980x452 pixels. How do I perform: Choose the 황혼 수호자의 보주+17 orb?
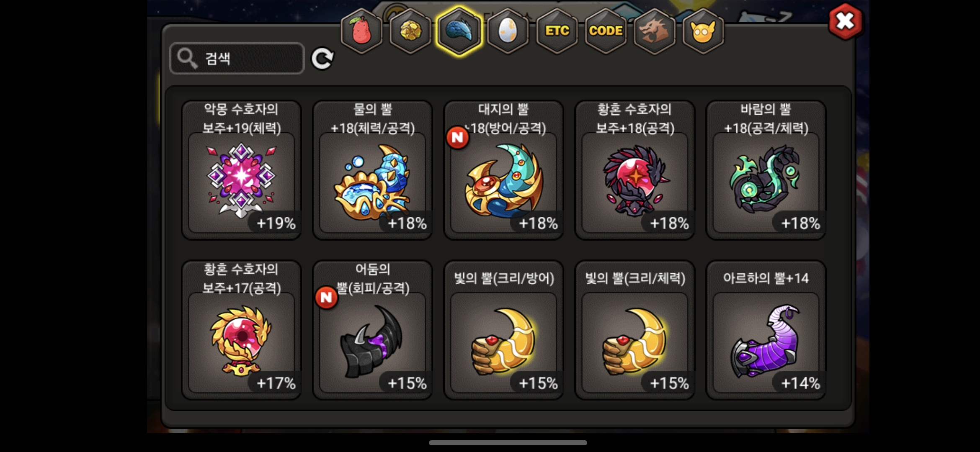[x=241, y=330]
